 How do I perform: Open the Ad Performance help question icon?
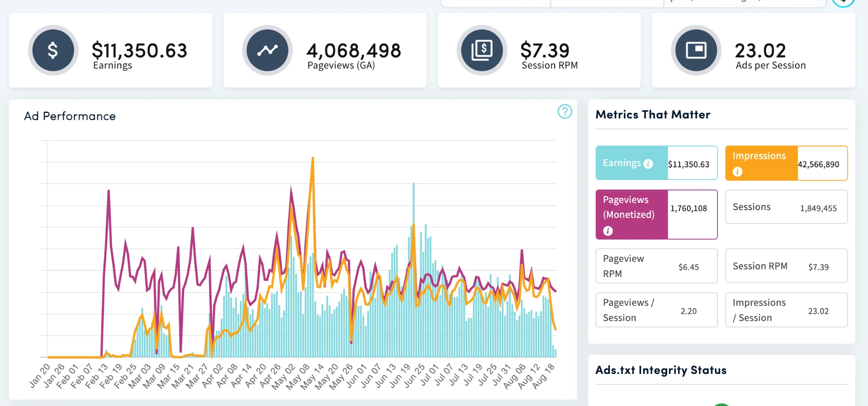click(565, 111)
